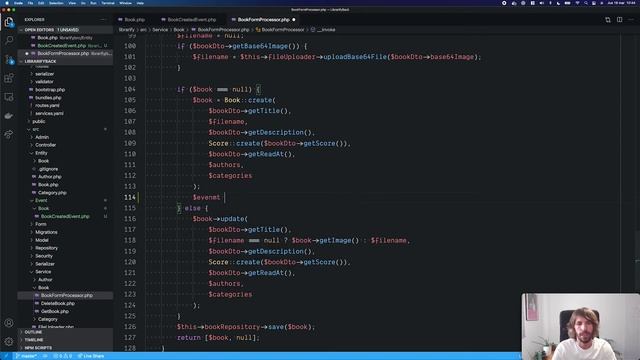Viewport: 640px width, 360px height.
Task: Open the Explorer view in activity bar
Action: (x=9, y=22)
